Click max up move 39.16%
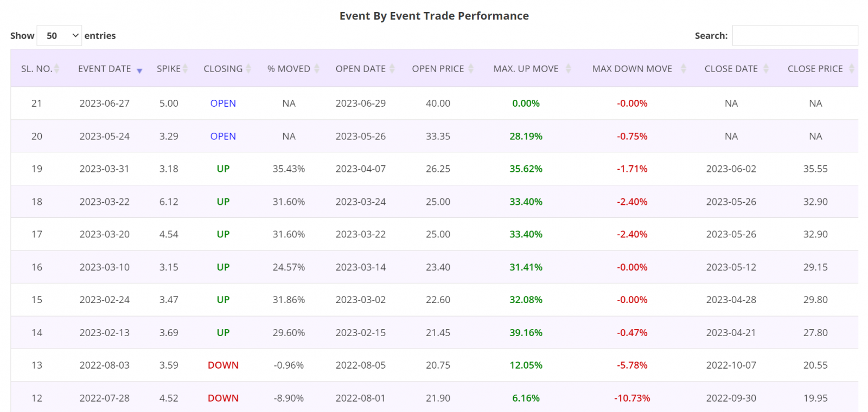The height and width of the screenshot is (412, 868). point(526,333)
